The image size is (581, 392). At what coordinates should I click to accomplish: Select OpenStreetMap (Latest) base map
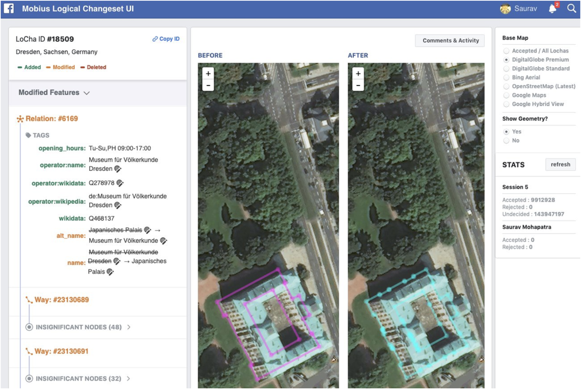pyautogui.click(x=507, y=86)
